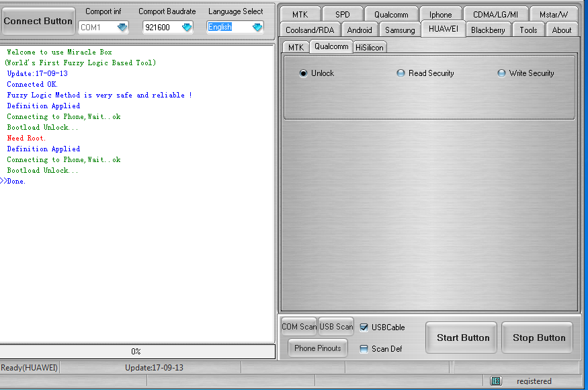Image resolution: width=588 pixels, height=390 pixels.
Task: Switch to the Android tab
Action: click(x=360, y=30)
